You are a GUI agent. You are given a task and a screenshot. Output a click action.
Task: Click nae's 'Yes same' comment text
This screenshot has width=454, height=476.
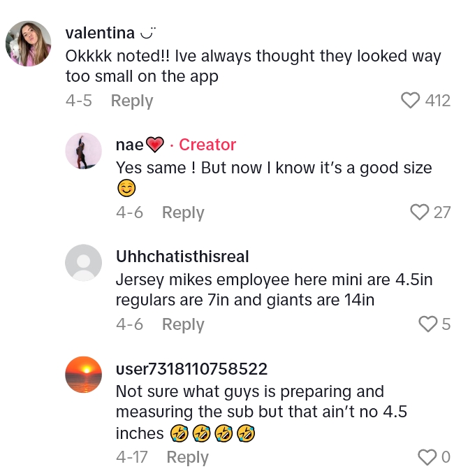point(273,168)
